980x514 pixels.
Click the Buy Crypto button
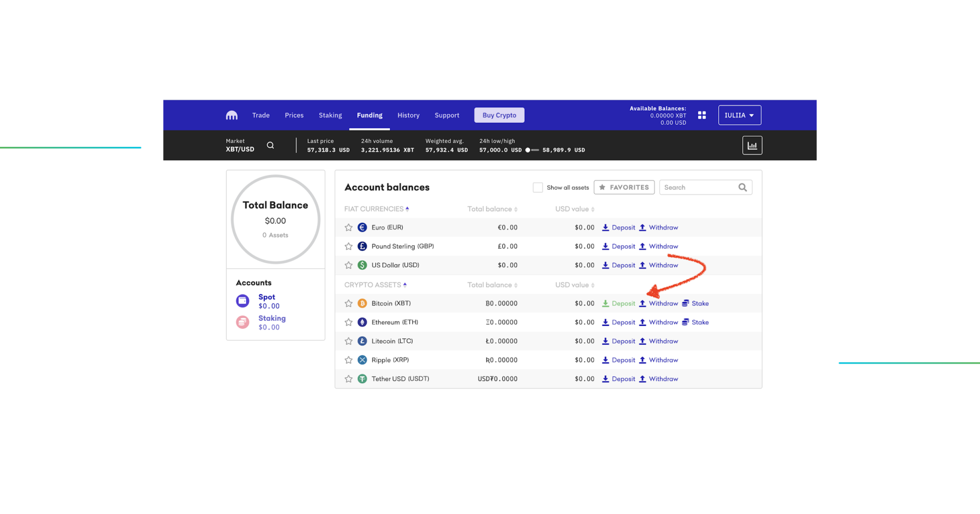coord(499,115)
